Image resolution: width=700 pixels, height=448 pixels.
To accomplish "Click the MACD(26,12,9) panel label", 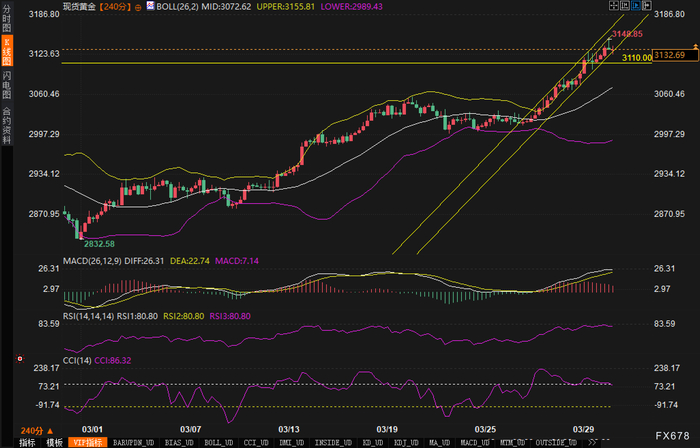I will pyautogui.click(x=92, y=261).
